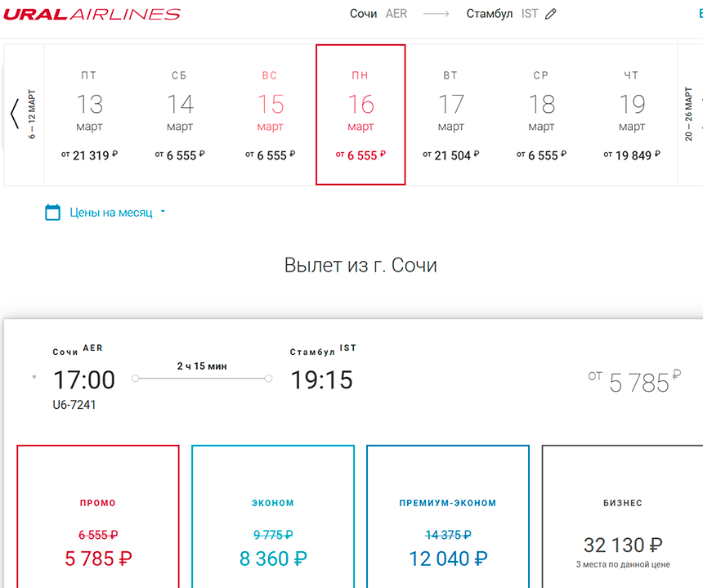Go to previous week with left arrow
The width and height of the screenshot is (703, 588).
click(x=15, y=114)
